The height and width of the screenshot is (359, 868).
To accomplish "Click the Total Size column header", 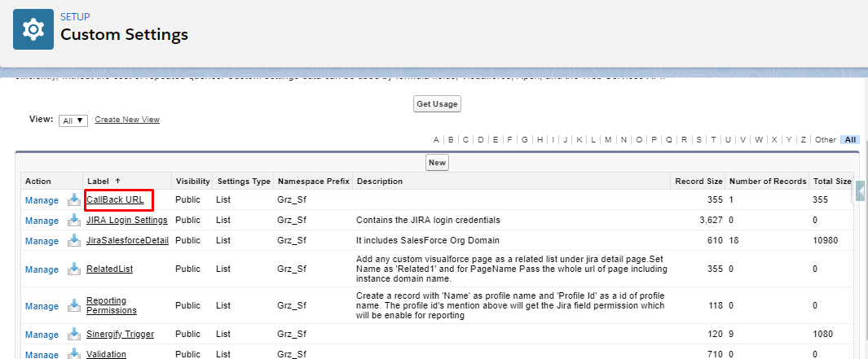I will (831, 181).
